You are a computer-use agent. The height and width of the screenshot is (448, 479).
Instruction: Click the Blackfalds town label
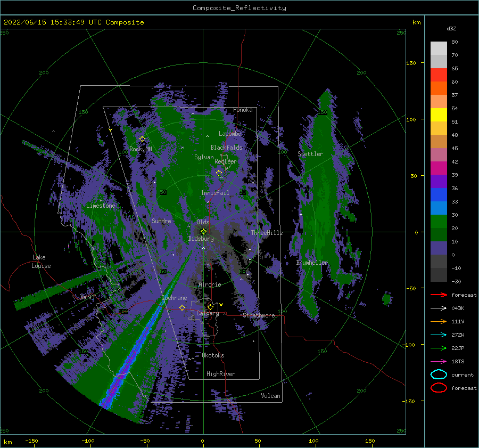click(x=226, y=148)
